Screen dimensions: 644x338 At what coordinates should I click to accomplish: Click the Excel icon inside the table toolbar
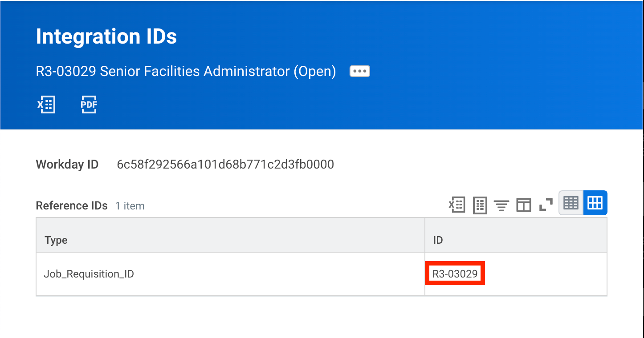(456, 205)
